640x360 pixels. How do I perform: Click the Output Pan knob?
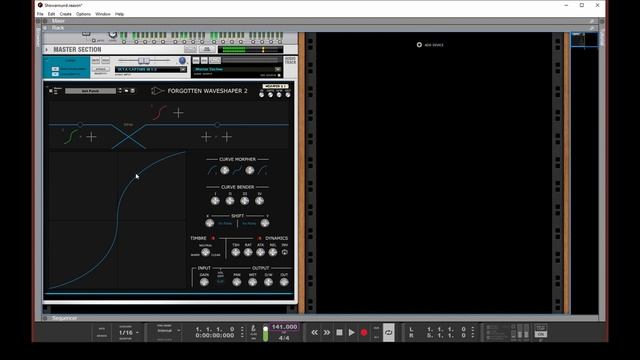click(x=237, y=282)
